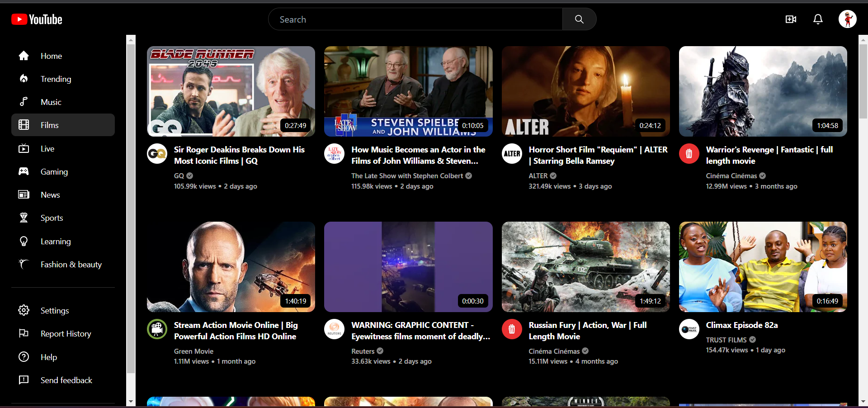Image resolution: width=868 pixels, height=408 pixels.
Task: Click the Home house icon
Action: [24, 56]
